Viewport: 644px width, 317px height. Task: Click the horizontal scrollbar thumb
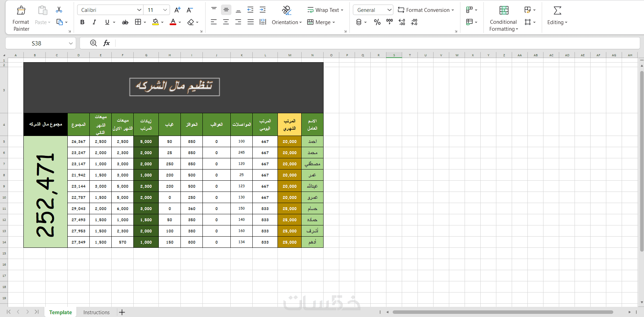[x=503, y=312]
